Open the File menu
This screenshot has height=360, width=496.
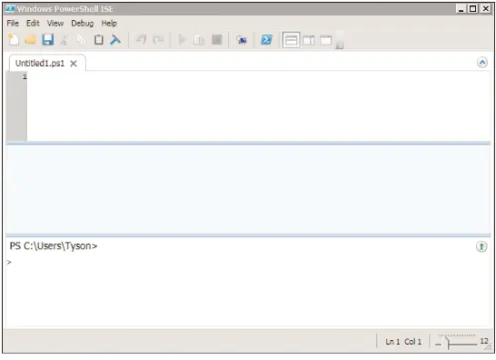(13, 23)
